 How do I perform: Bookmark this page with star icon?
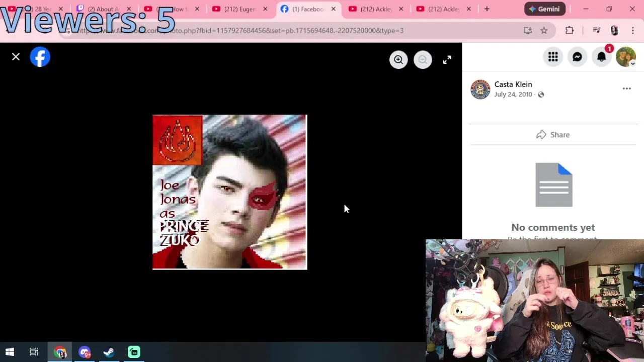coord(544,31)
